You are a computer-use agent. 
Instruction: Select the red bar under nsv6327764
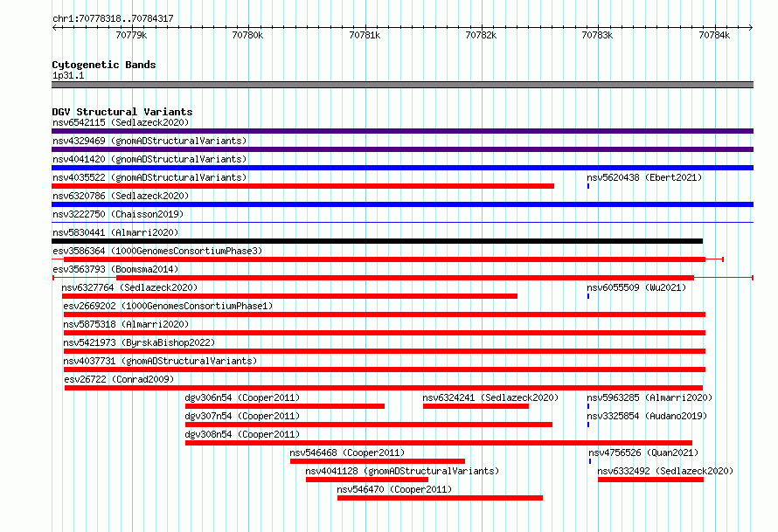[289, 296]
